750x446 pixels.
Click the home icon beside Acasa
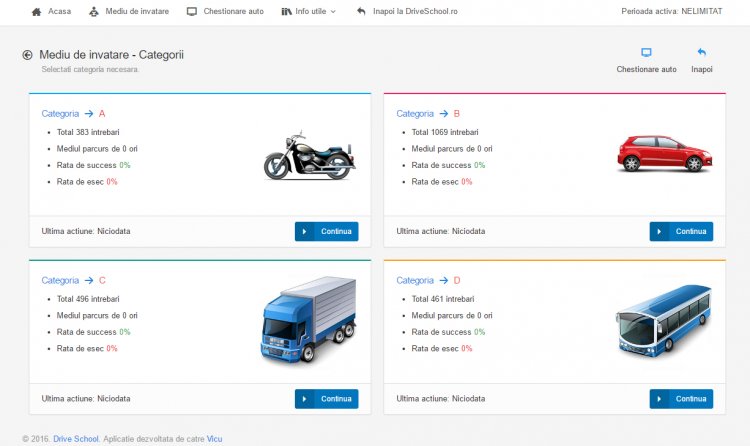tap(36, 11)
